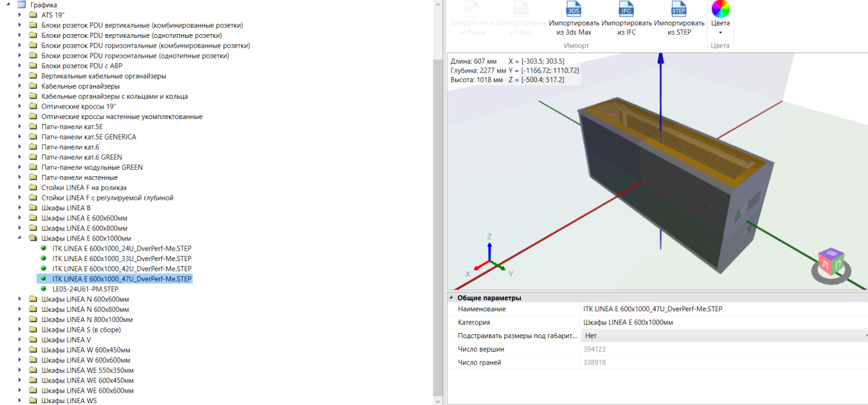868x405 pixels.
Task: Select ITK LINEA E 600x1000_42U_DverPerf-Me.STEP
Action: coord(122,269)
